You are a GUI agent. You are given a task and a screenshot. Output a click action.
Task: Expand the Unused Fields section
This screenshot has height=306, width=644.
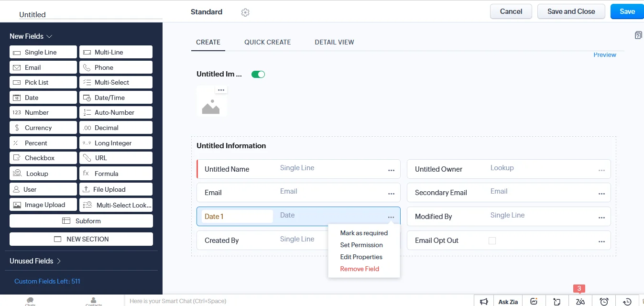click(x=59, y=261)
